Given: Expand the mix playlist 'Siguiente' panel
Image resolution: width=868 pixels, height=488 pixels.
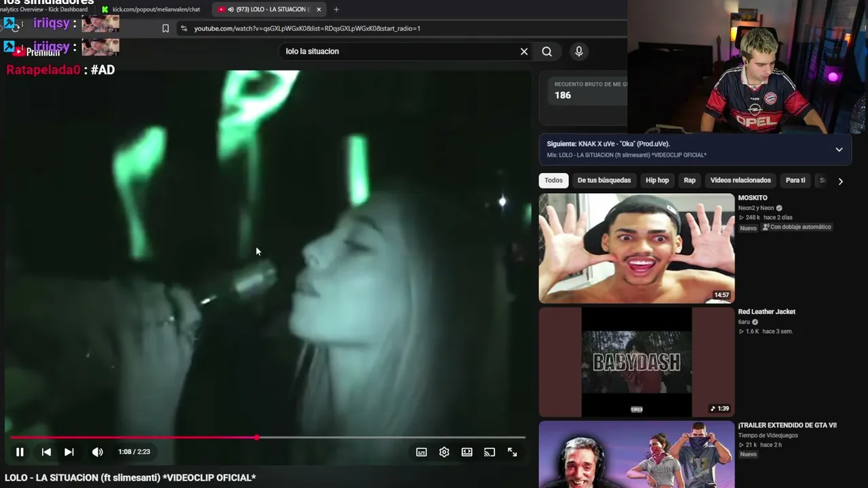Looking at the screenshot, I should click(x=839, y=150).
